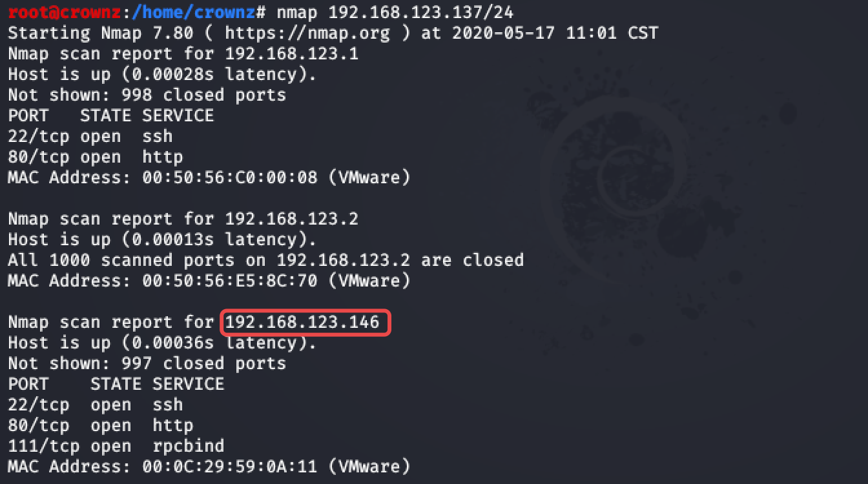Image resolution: width=868 pixels, height=484 pixels.
Task: Click the Starting Nmap 7.80 timestamp line
Action: [333, 33]
